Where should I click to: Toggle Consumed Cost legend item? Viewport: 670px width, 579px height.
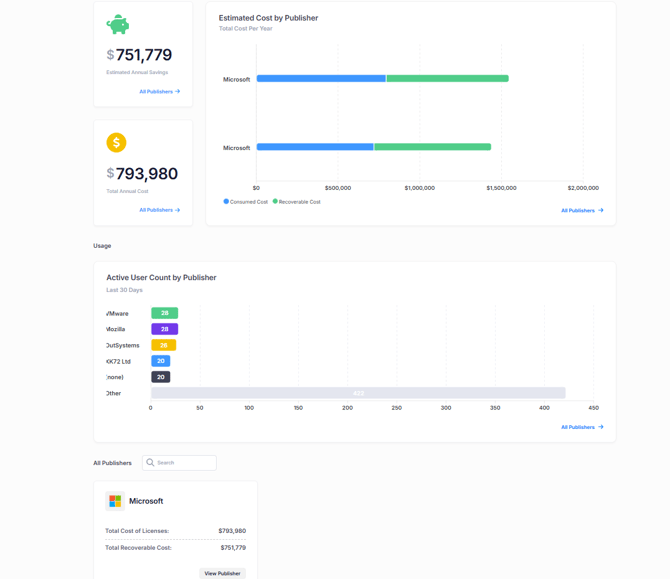pos(246,202)
